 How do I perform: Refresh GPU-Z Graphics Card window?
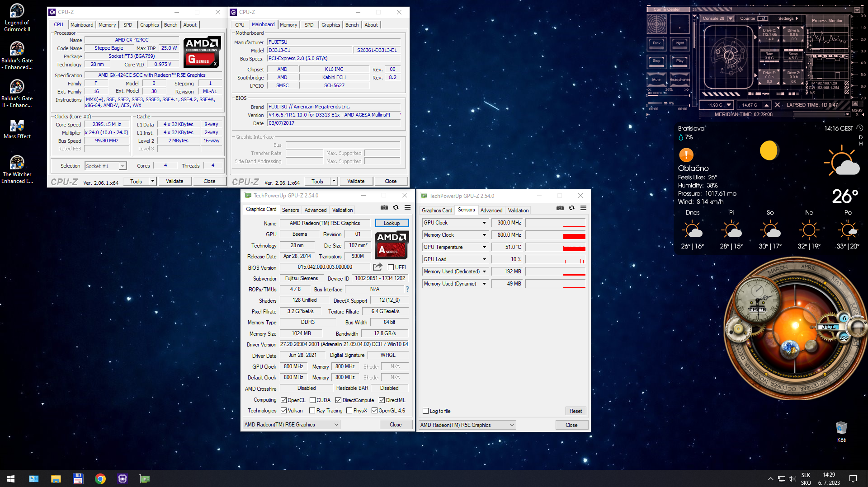(x=396, y=207)
